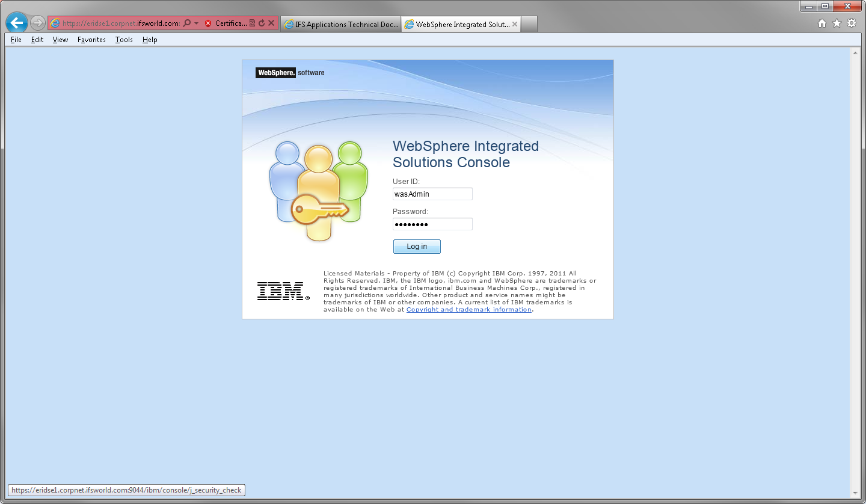Screen dimensions: 866x504
Task: Click the Log in button
Action: 417,247
